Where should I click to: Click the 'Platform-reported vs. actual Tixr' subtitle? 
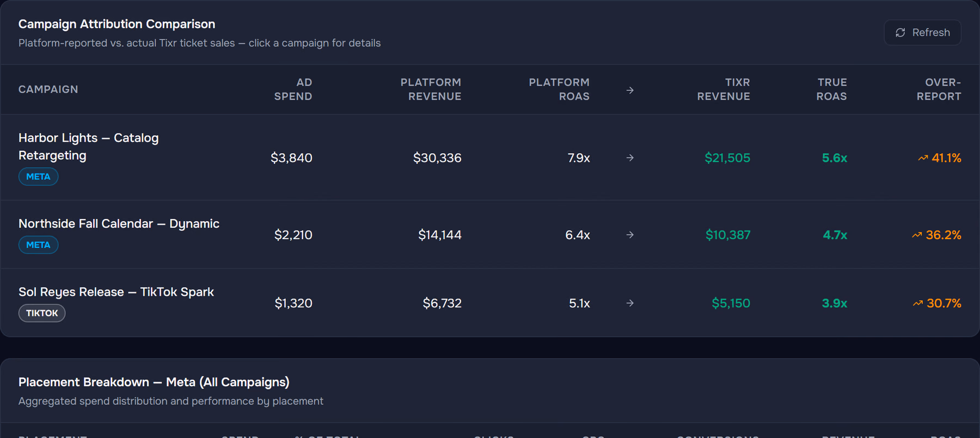pyautogui.click(x=200, y=43)
